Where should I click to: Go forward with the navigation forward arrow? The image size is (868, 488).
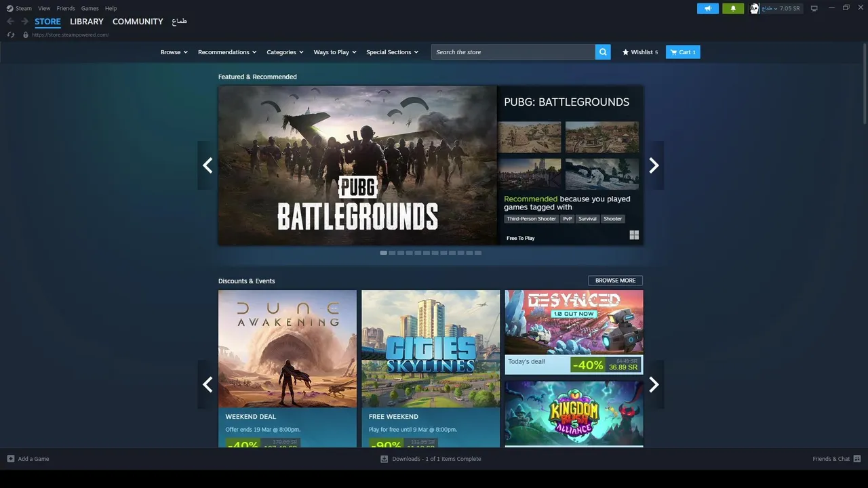point(24,22)
